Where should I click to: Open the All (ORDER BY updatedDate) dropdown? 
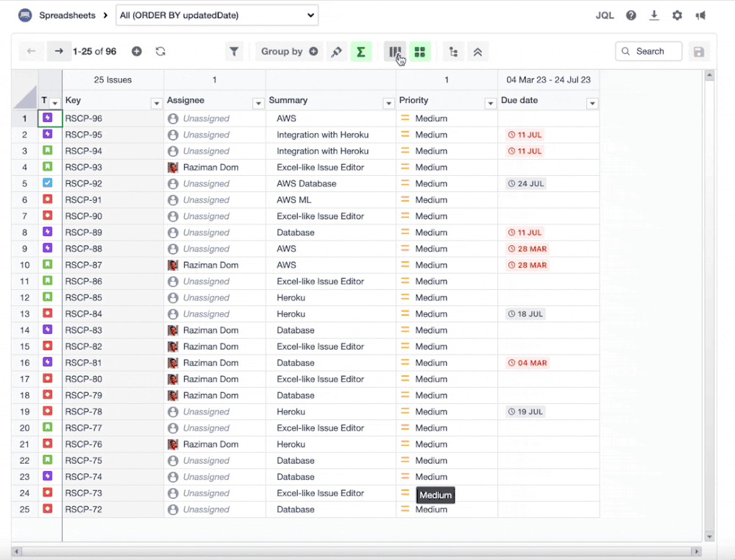pyautogui.click(x=217, y=15)
